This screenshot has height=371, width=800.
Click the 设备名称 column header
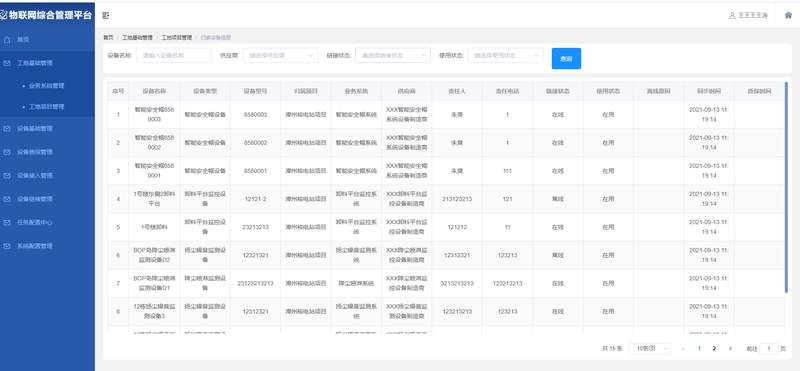pyautogui.click(x=154, y=91)
